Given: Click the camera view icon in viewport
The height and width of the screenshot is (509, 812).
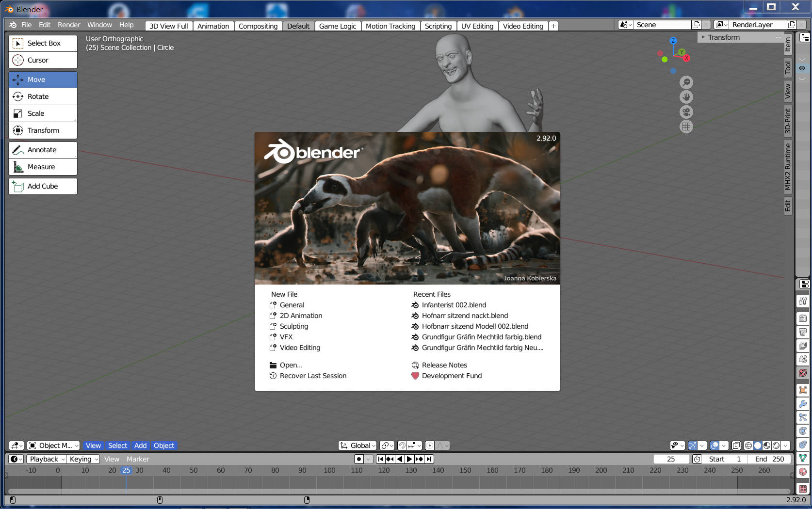Looking at the screenshot, I should [x=686, y=112].
